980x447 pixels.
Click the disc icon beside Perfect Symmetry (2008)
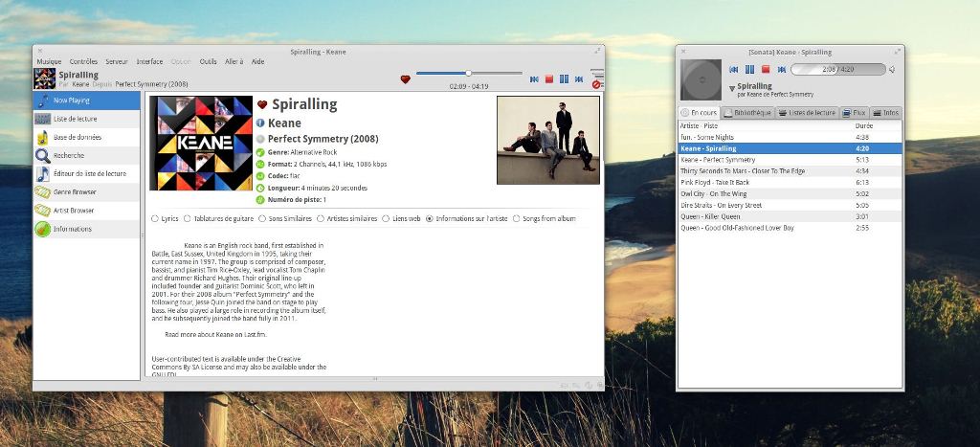pos(260,139)
